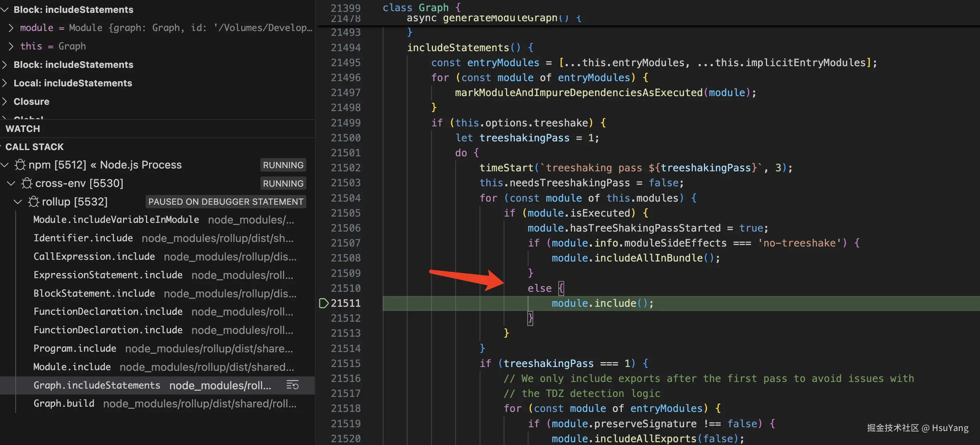Screen dimensions: 980x445
Task: Click the bug icon next to rollup
Action: 33,201
